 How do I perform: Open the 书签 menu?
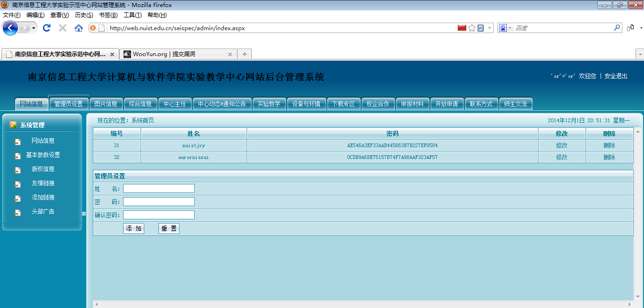pyautogui.click(x=108, y=15)
